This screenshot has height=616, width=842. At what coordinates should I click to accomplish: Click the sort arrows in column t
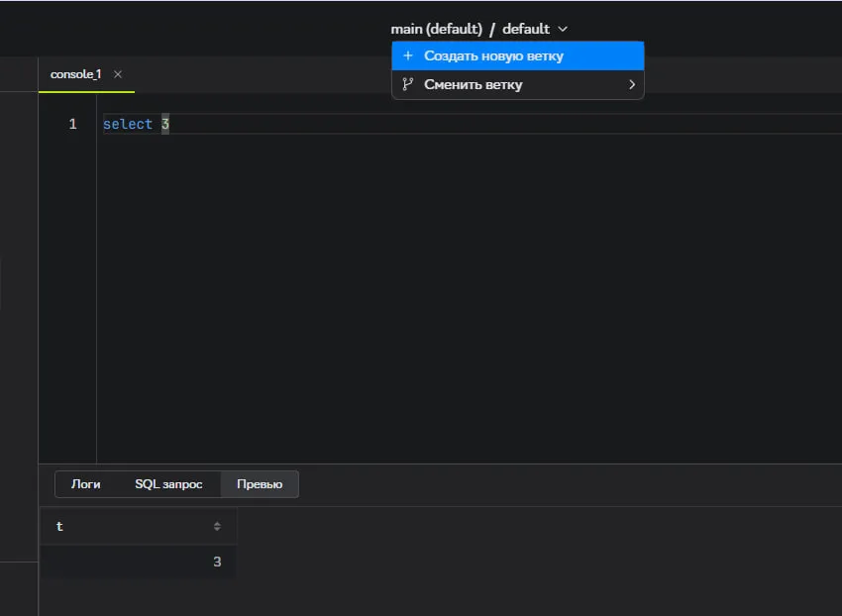point(217,527)
